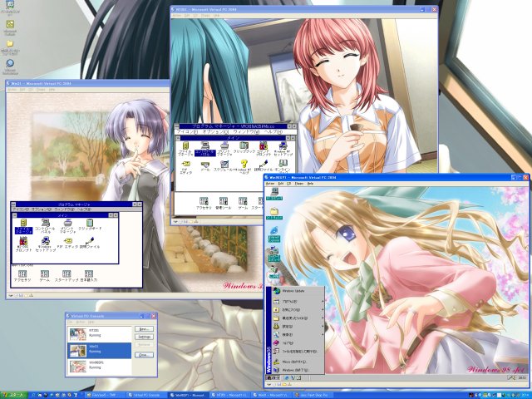532x399 pixels.
Task: Select NT351 row in Virtual PC Console
Action: click(x=100, y=334)
